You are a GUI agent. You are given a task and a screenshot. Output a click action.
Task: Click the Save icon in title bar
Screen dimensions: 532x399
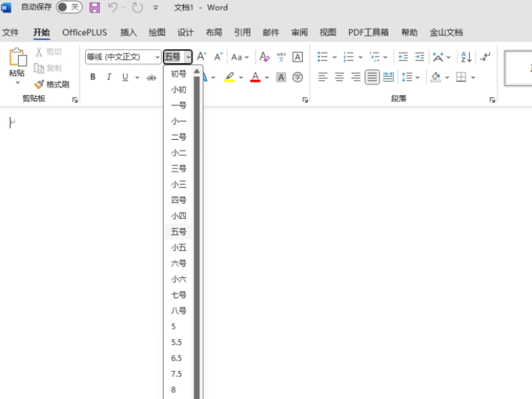coord(94,8)
